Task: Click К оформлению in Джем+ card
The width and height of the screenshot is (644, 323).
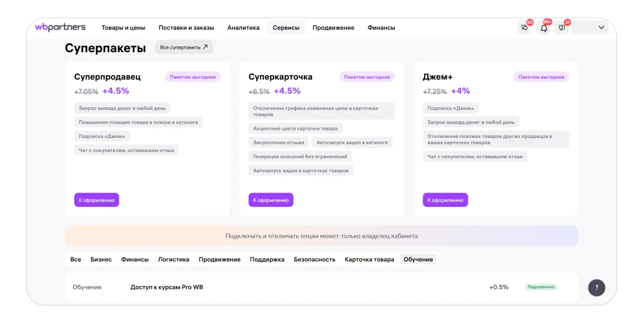Action: [445, 200]
